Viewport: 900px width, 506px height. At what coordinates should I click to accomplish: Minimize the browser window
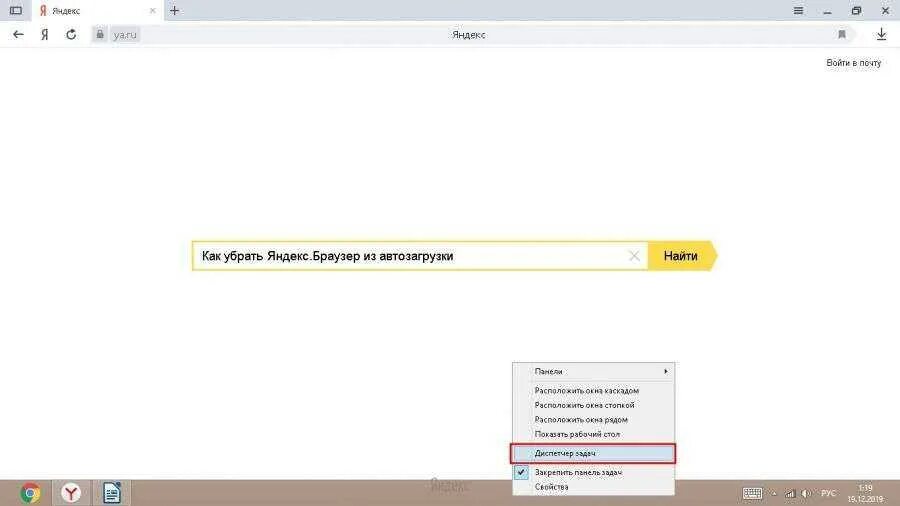827,10
